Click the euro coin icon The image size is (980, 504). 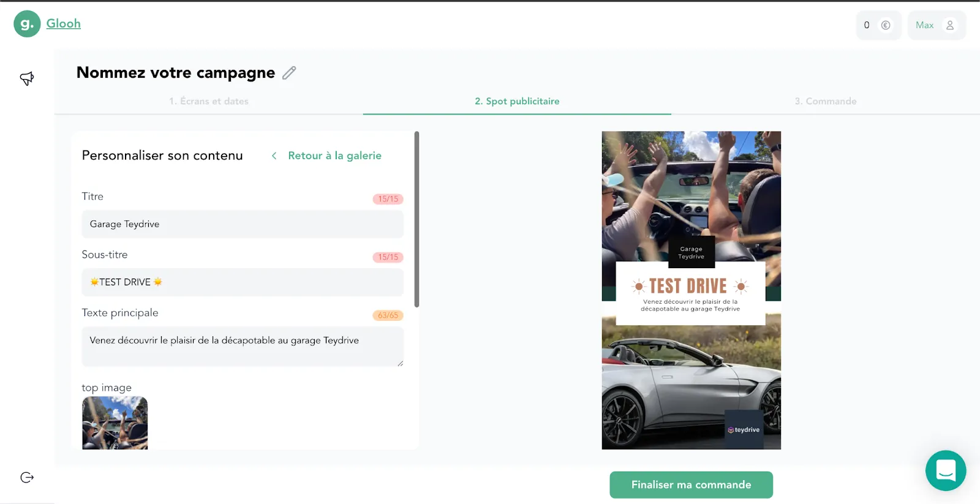tap(886, 25)
